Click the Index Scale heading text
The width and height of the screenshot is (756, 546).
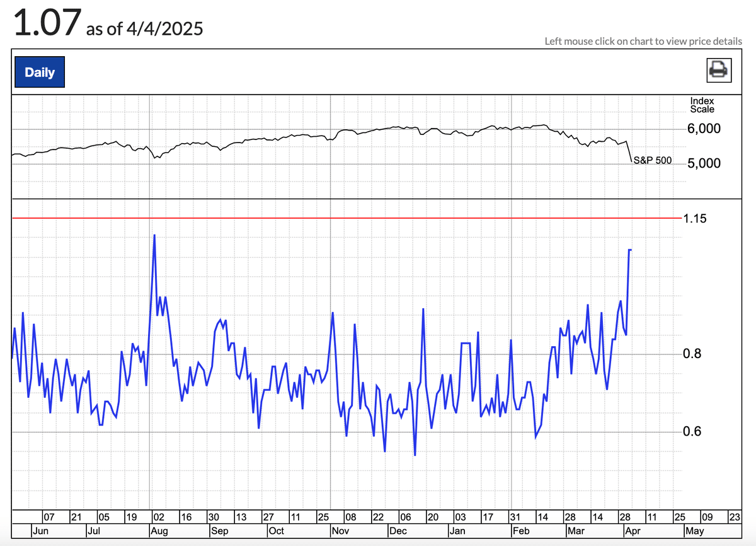point(702,105)
